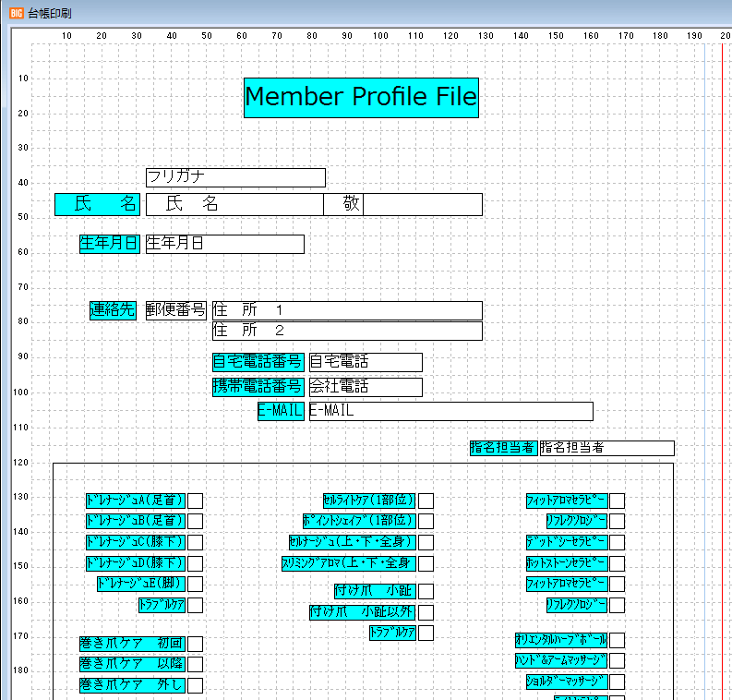The image size is (732, 700).
Task: Select the cyan 連絡先 label
Action: point(114,310)
